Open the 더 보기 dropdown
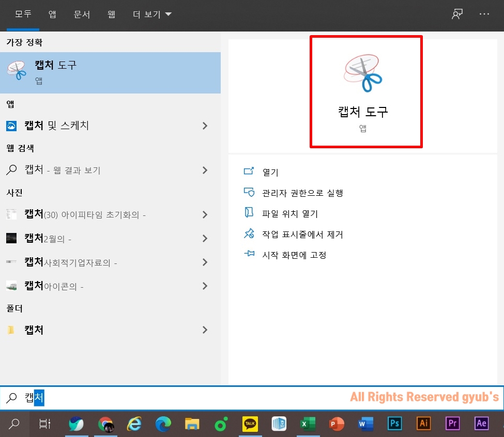Viewport: 504px width, 437px height. 152,14
